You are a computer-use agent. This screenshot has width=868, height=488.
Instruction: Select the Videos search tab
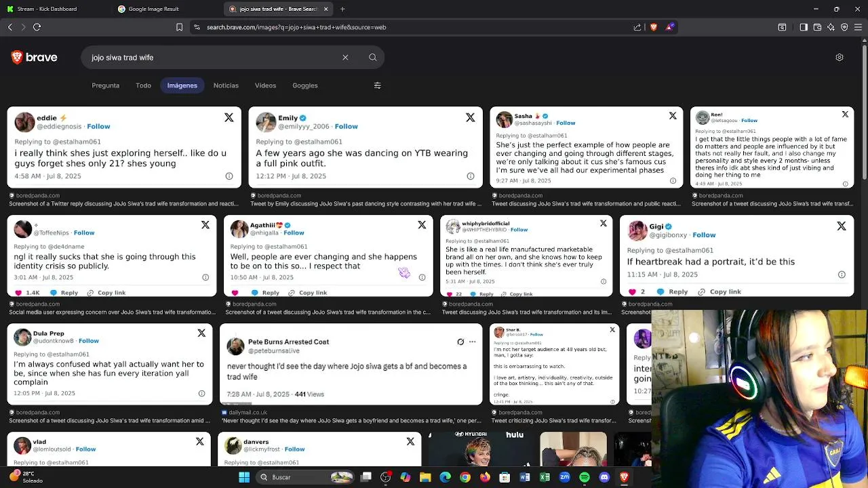pos(265,85)
